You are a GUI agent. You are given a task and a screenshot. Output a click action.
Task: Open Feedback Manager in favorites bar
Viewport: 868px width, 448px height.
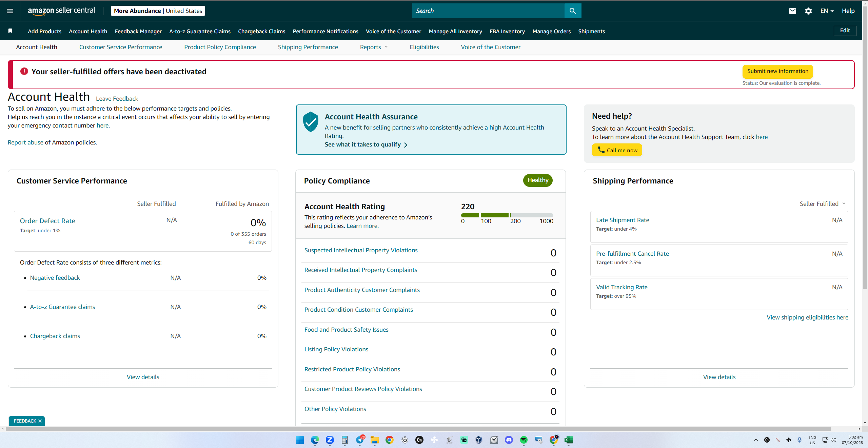(x=138, y=31)
